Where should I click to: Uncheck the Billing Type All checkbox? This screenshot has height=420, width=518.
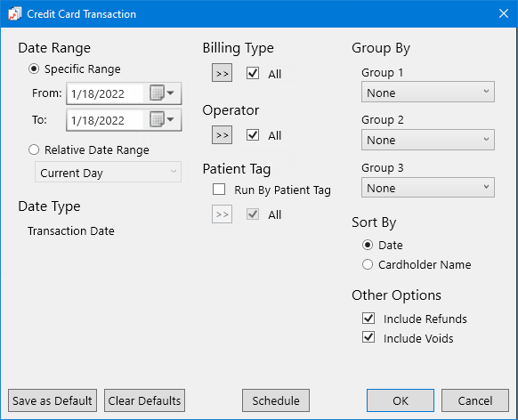(x=253, y=73)
